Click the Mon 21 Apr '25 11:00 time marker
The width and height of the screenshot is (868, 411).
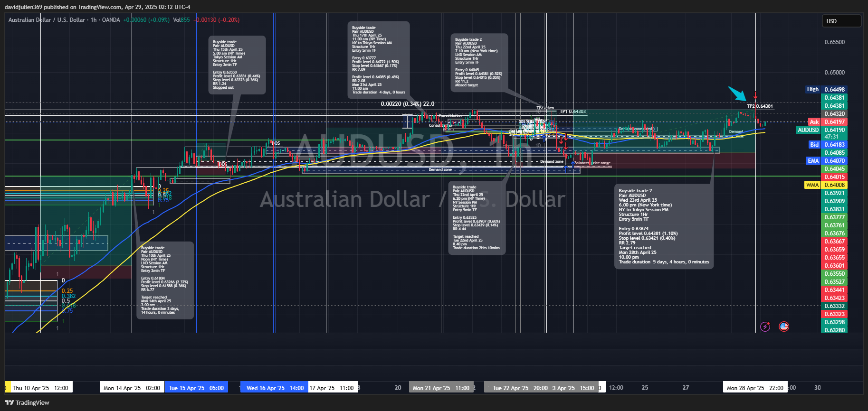pyautogui.click(x=441, y=388)
